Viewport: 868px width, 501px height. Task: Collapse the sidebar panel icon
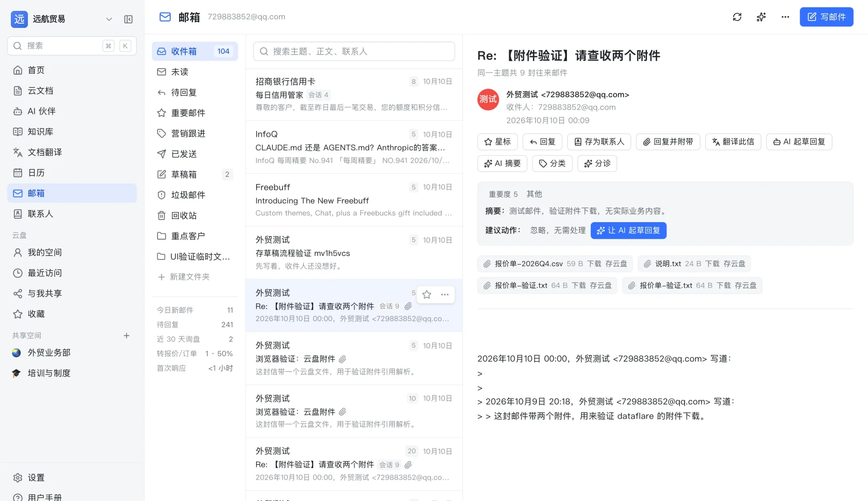(128, 19)
